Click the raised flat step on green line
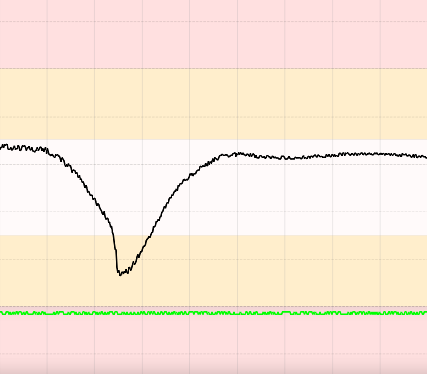Image resolution: width=427 pixels, height=374 pixels. coord(286,312)
